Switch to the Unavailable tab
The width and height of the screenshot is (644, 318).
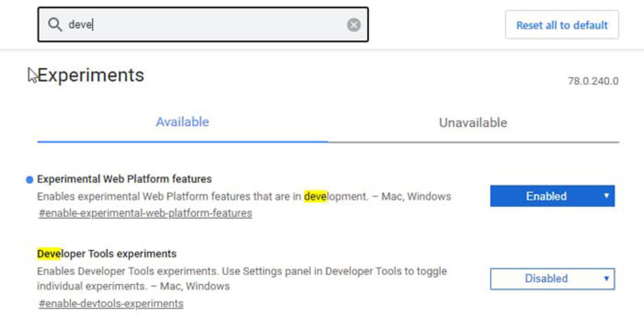[x=473, y=123]
